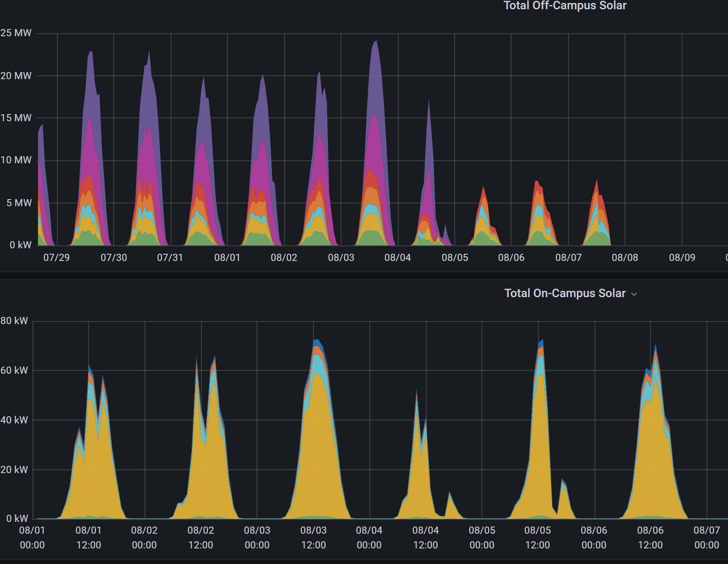Click the 08/05 date on Off-Campus axis
The width and height of the screenshot is (728, 564).
455,258
